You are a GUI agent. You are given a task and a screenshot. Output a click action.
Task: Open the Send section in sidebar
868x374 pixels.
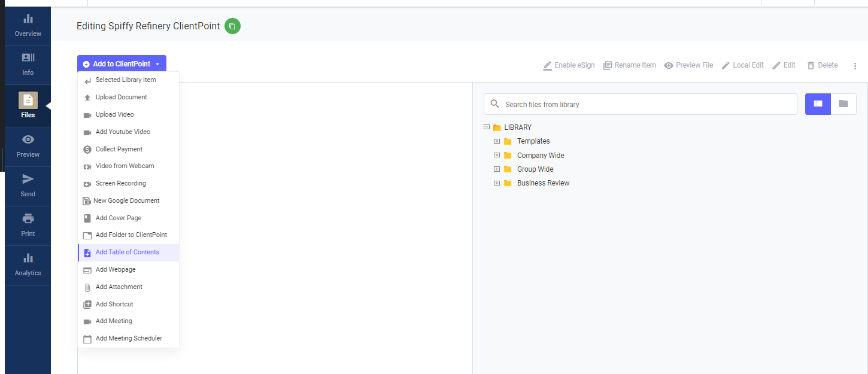click(28, 186)
